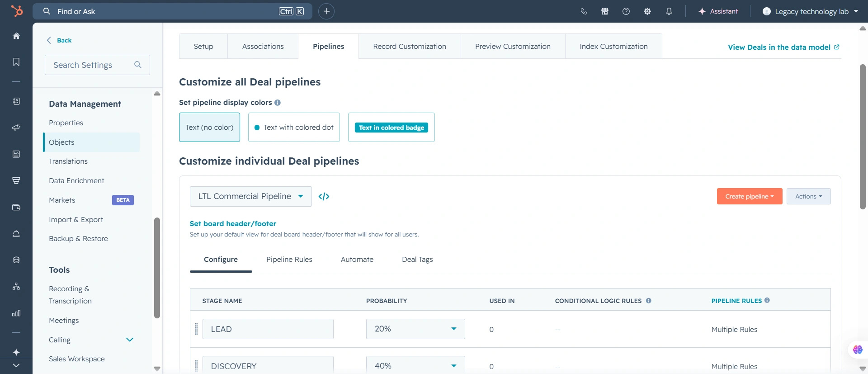868x374 pixels.
Task: Open the Breeze sparkle icon in sidebar
Action: [x=16, y=352]
